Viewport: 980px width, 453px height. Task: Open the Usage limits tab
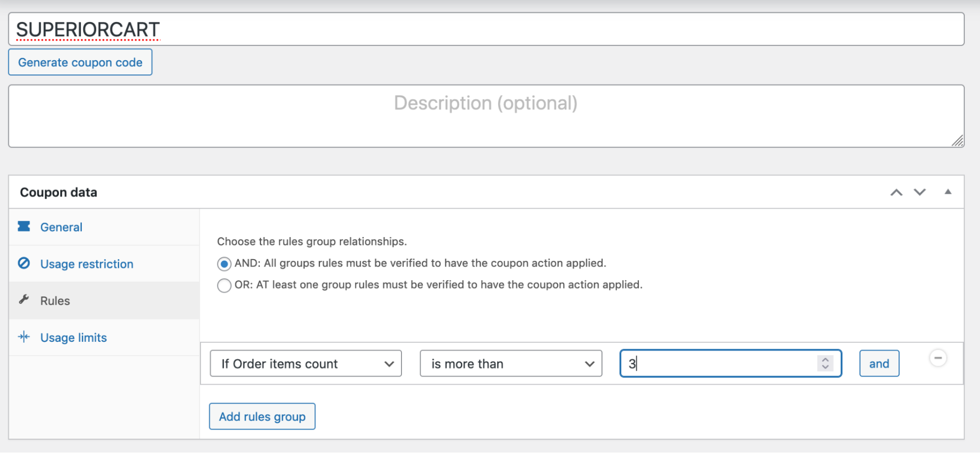(x=74, y=337)
